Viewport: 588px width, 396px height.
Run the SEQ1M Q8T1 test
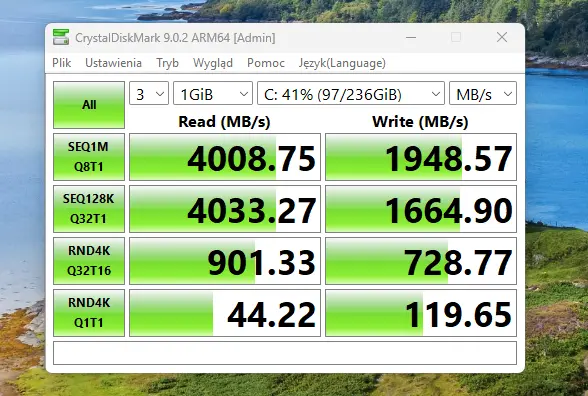(89, 157)
